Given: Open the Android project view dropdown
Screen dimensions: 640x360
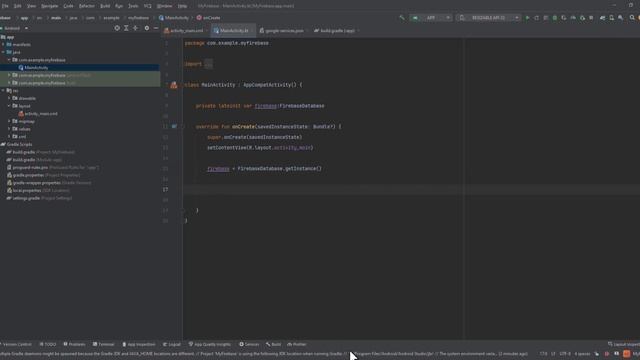Looking at the screenshot, I should [x=15, y=28].
